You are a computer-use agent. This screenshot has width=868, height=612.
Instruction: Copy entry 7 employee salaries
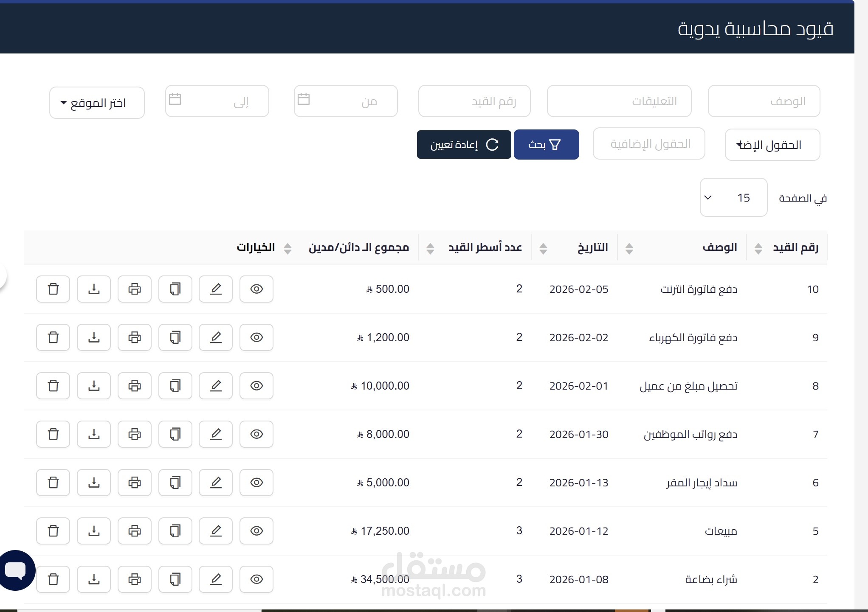175,434
